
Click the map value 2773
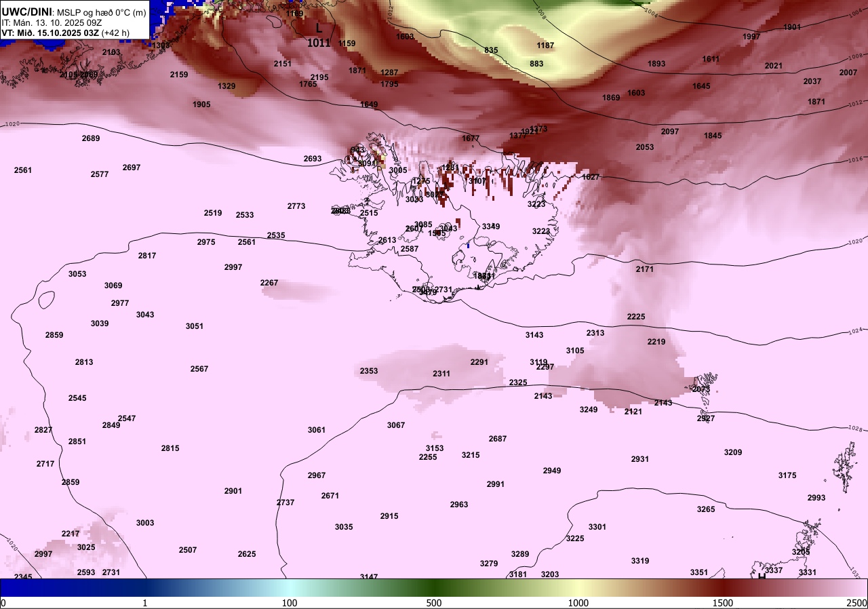(296, 206)
